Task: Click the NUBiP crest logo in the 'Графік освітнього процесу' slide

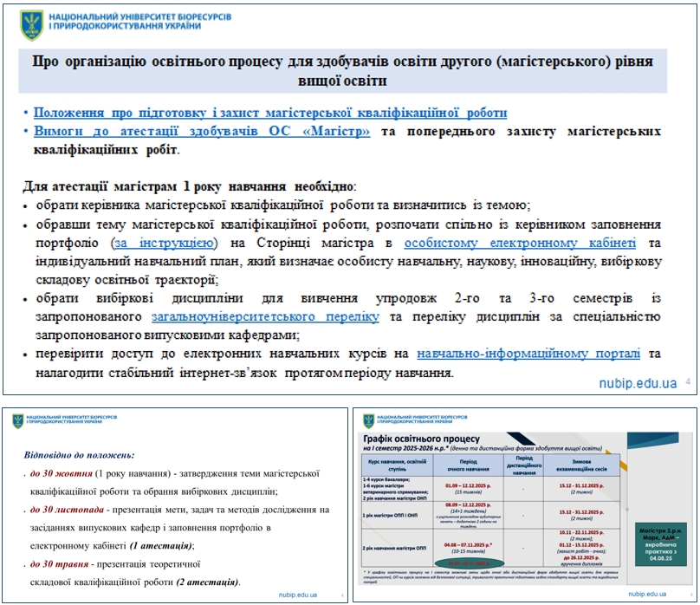Action: (368, 420)
